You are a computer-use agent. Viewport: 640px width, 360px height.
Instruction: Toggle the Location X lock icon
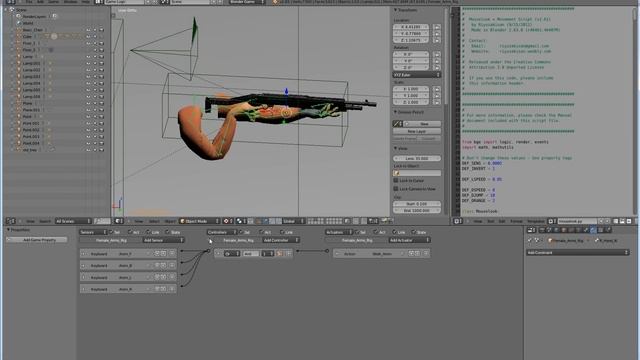pyautogui.click(x=437, y=27)
